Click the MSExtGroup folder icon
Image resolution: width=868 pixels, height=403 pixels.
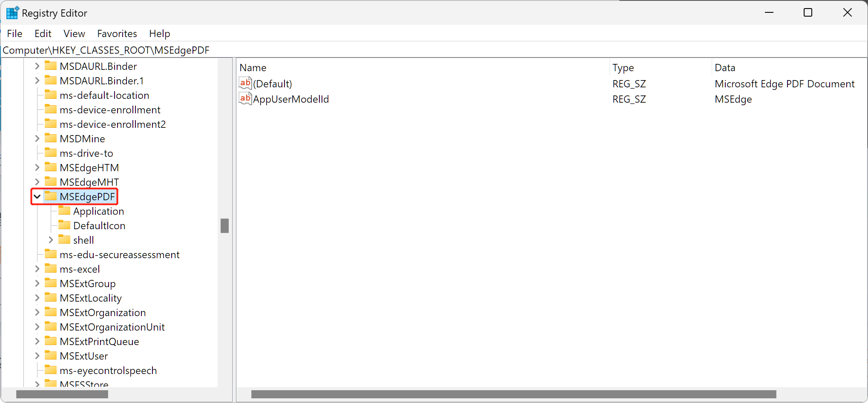click(x=51, y=283)
